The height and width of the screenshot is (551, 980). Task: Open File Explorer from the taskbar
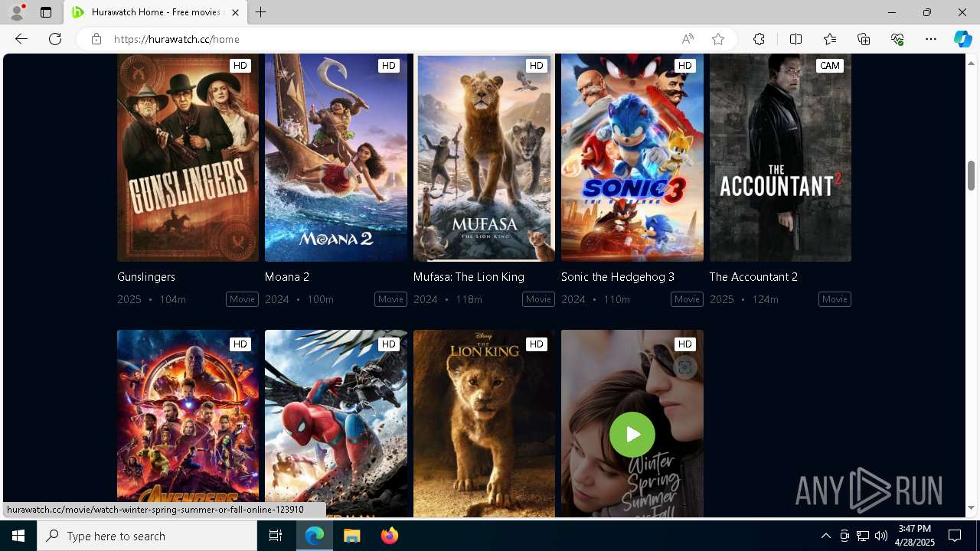pos(351,536)
